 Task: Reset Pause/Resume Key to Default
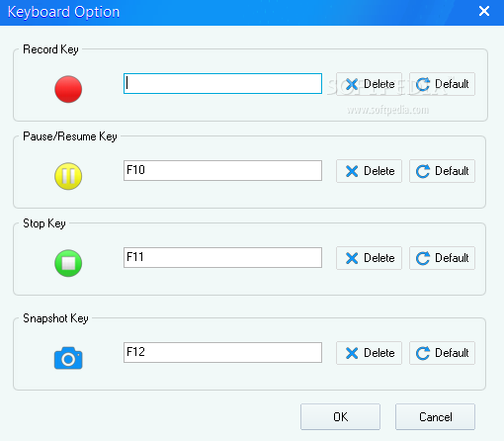(x=442, y=171)
